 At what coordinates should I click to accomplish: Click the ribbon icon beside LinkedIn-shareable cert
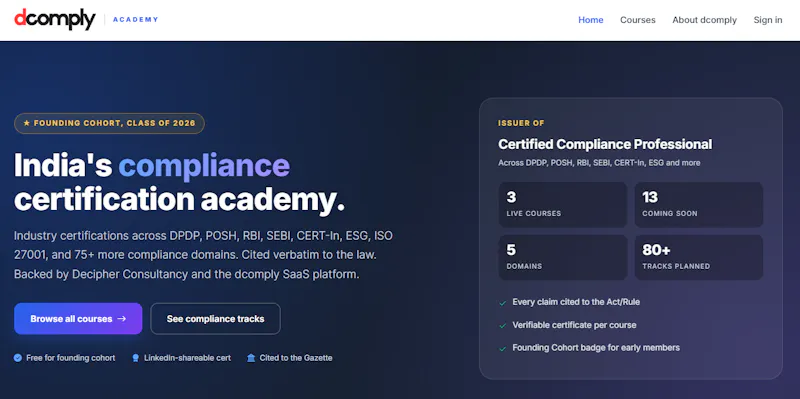pos(135,358)
